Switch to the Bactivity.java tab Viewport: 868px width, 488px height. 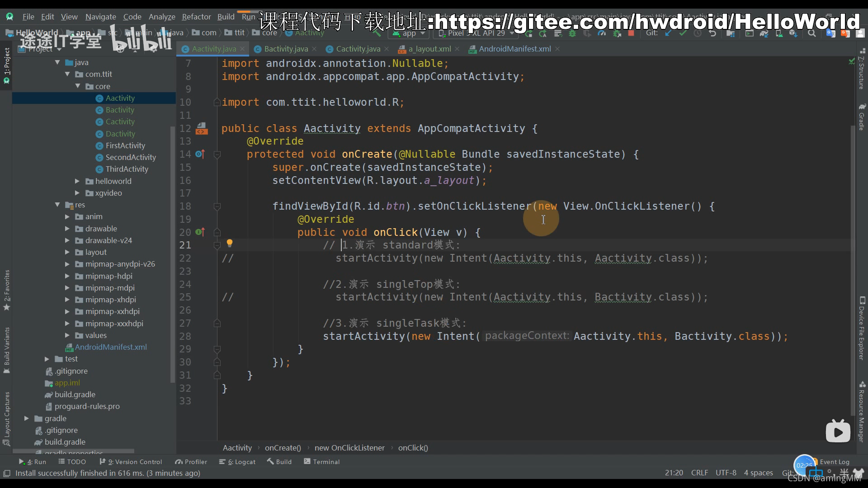pyautogui.click(x=286, y=49)
